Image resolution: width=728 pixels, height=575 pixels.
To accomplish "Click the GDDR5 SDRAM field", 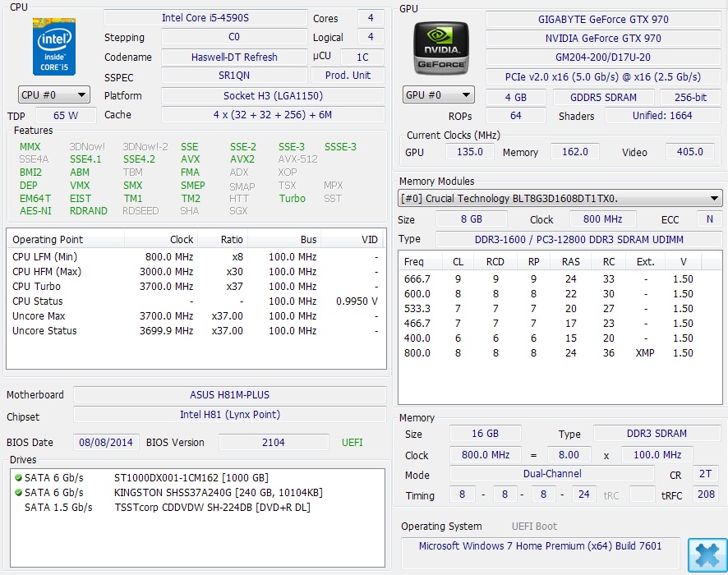I will pyautogui.click(x=604, y=98).
